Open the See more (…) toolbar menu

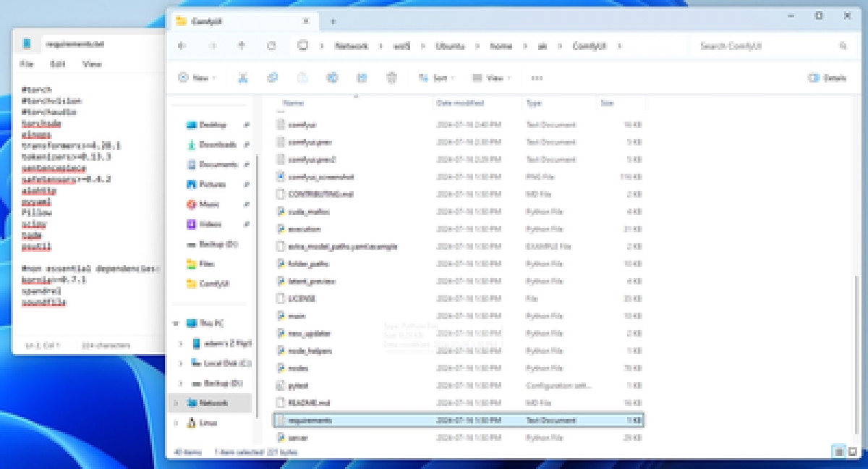pyautogui.click(x=537, y=77)
